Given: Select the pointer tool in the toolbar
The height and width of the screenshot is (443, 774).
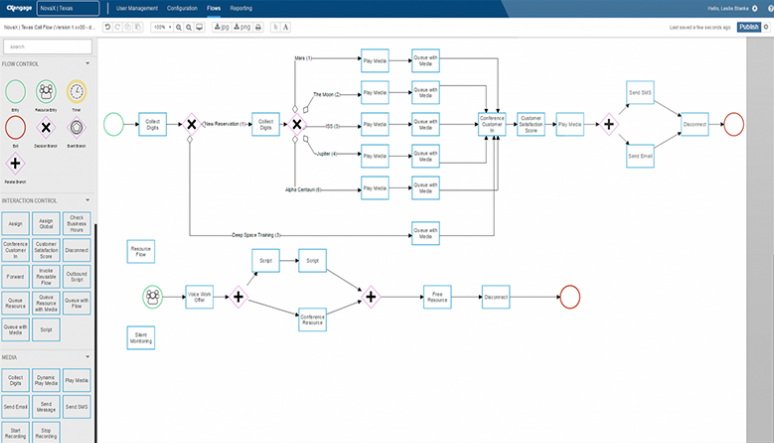Looking at the screenshot, I should (x=275, y=27).
